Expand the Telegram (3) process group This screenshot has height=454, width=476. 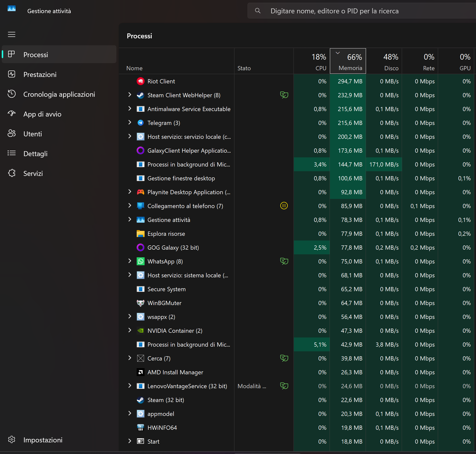point(130,122)
